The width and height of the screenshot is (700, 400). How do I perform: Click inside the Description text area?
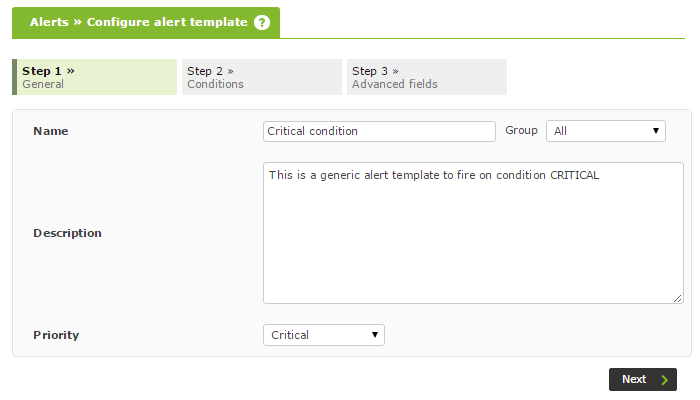click(x=473, y=233)
